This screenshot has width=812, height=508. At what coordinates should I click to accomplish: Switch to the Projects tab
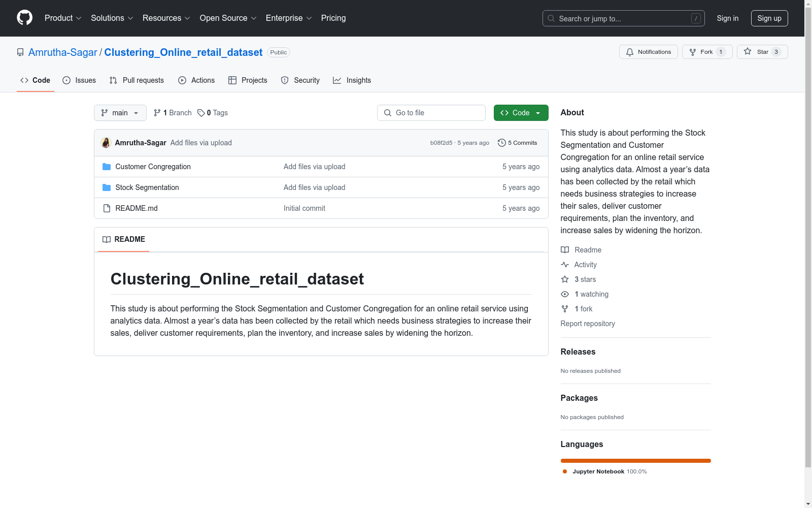pyautogui.click(x=248, y=80)
